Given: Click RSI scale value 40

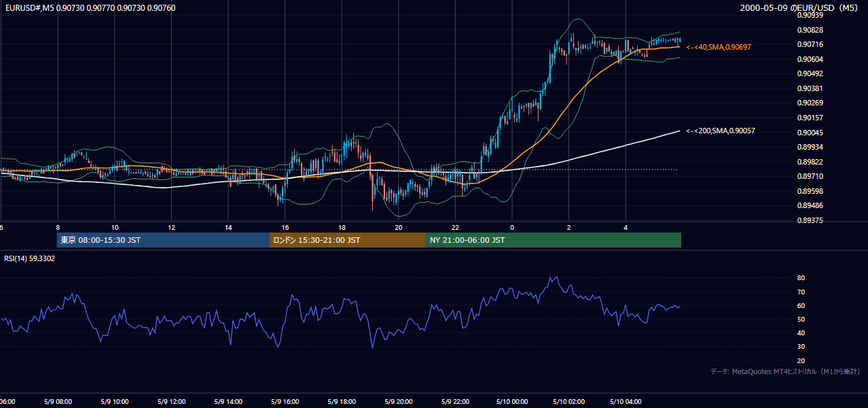Looking at the screenshot, I should (x=801, y=333).
